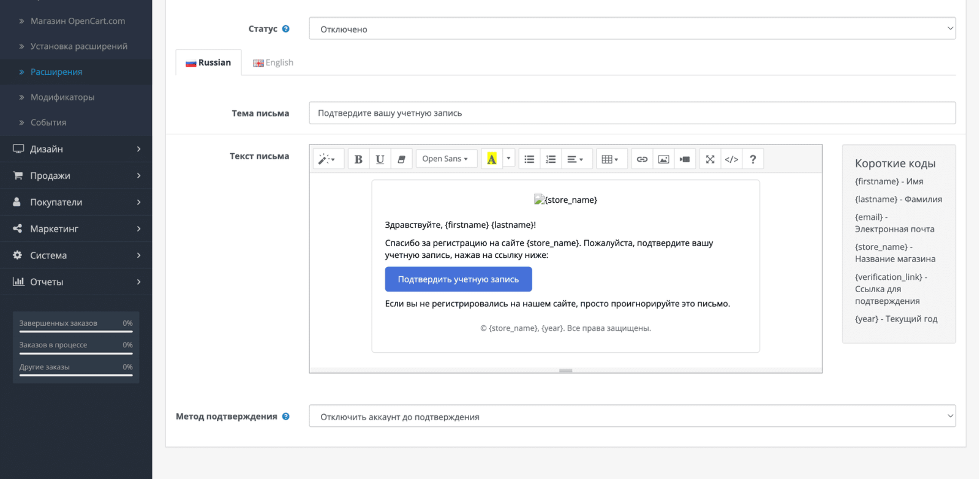The width and height of the screenshot is (980, 479).
Task: Insert a hyperlink with the link icon
Action: (642, 159)
